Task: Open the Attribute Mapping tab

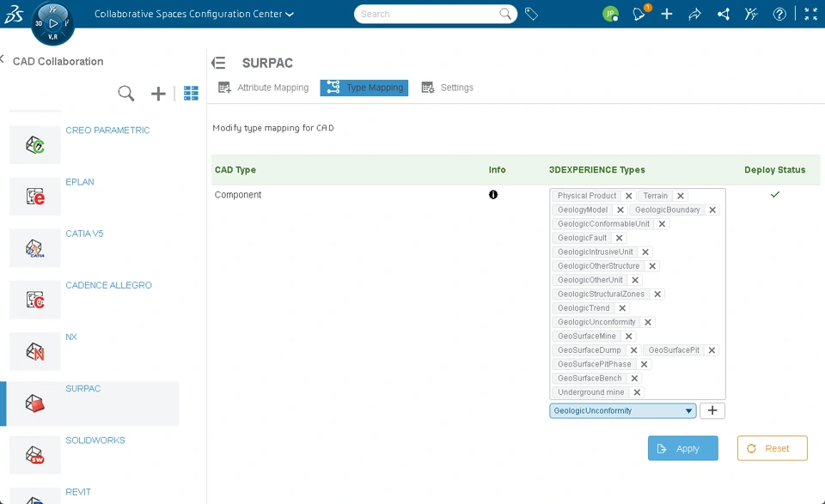Action: point(263,88)
